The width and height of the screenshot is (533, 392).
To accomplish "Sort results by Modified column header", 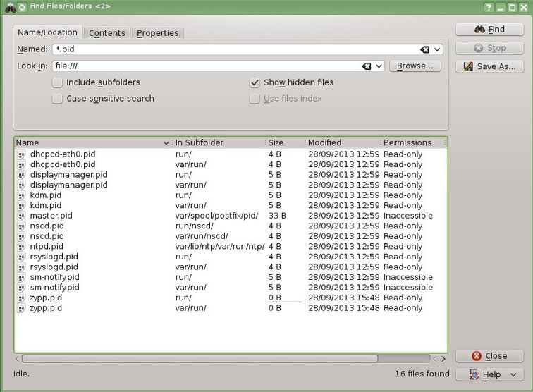I will pyautogui.click(x=342, y=142).
